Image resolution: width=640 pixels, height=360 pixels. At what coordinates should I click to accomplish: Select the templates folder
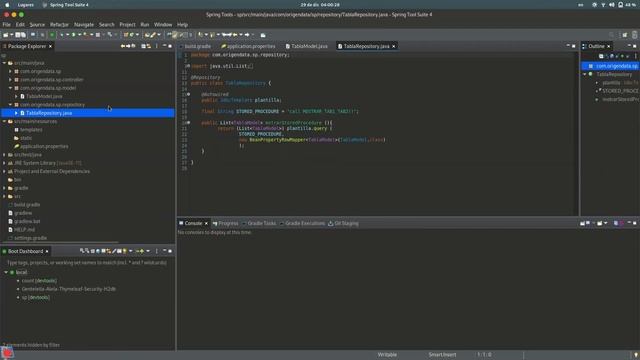click(31, 129)
